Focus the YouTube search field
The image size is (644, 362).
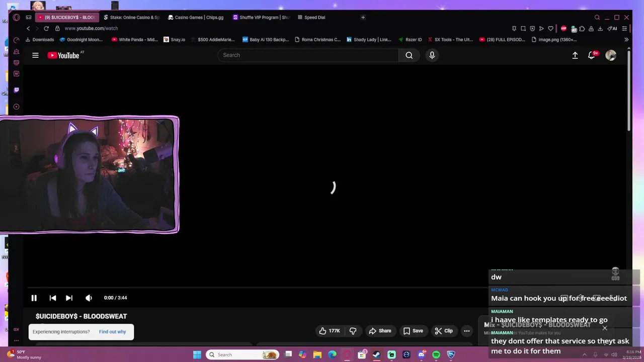pyautogui.click(x=308, y=55)
